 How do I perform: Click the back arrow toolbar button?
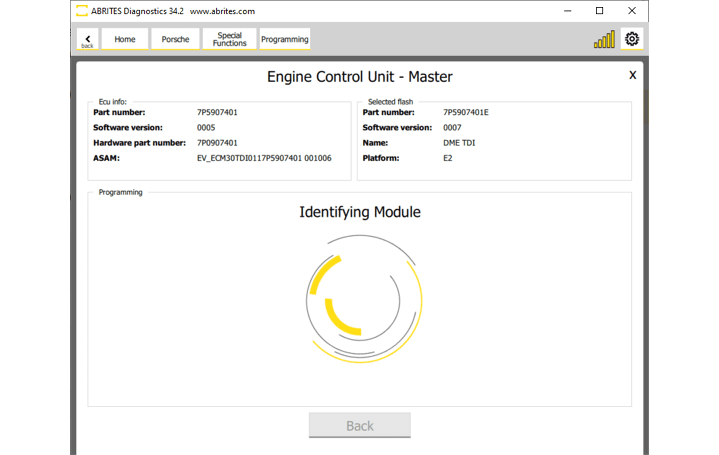[x=87, y=39]
